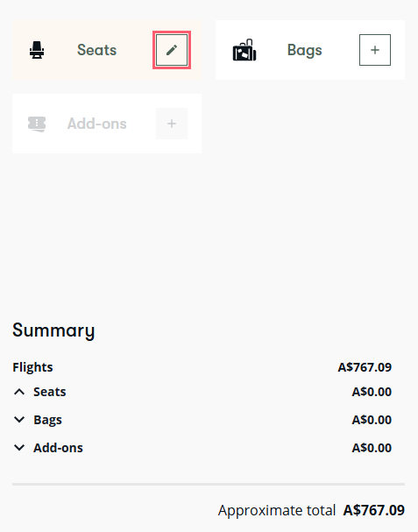This screenshot has height=532, width=418.
Task: Click the Seats A$0.00 price
Action: [372, 392]
